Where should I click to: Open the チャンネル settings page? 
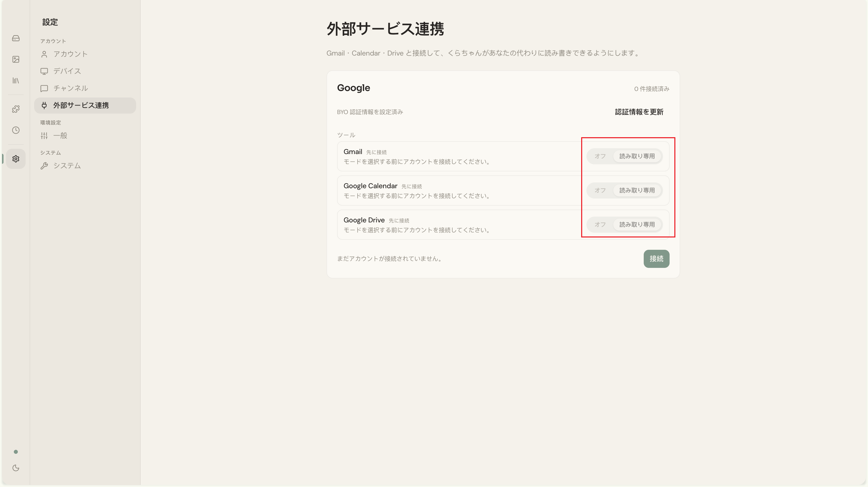(x=85, y=88)
